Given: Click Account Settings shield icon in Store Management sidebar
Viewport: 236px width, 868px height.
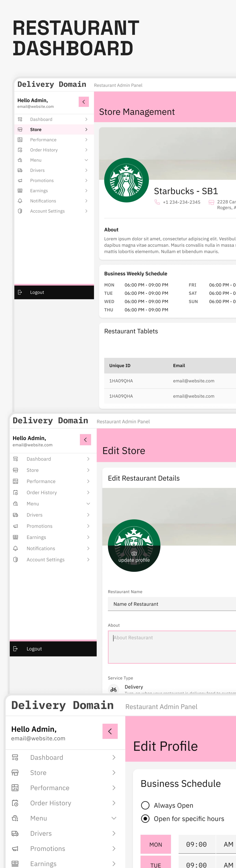Looking at the screenshot, I should [20, 211].
